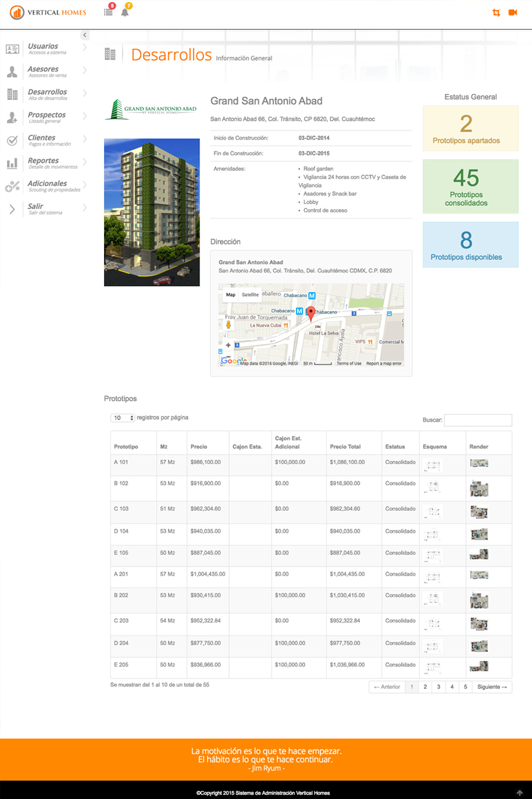Click the Adicionales gamepad icon
Viewport: 532px width, 799px height.
click(x=12, y=187)
